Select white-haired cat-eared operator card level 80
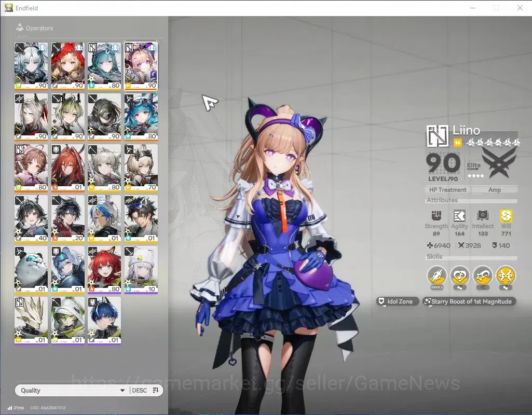532x415 pixels. pos(104,168)
